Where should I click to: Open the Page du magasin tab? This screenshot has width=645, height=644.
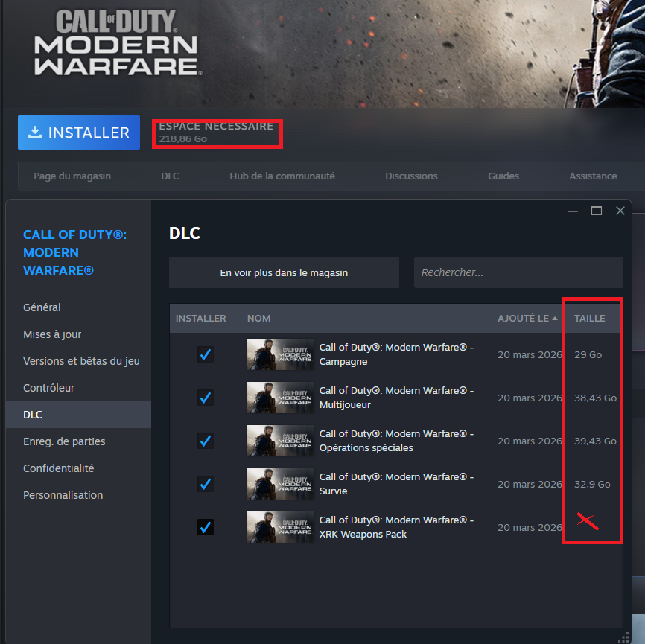click(72, 176)
